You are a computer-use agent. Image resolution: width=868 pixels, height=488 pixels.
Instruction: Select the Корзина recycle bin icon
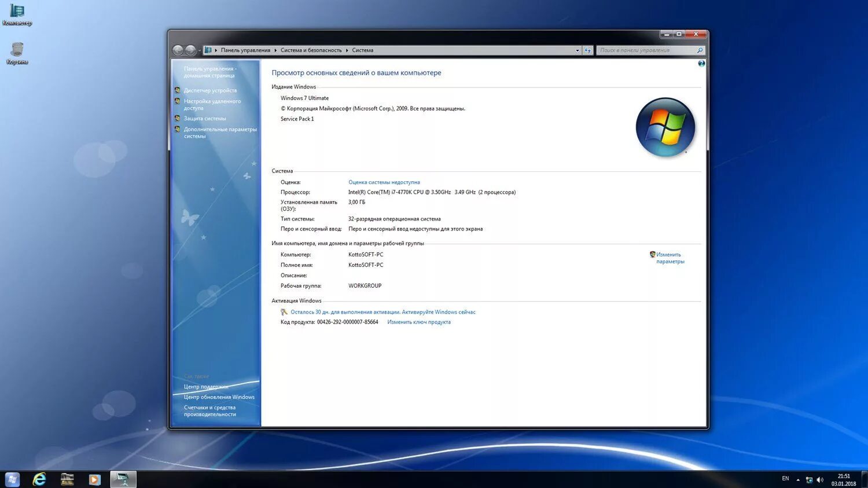[x=17, y=53]
